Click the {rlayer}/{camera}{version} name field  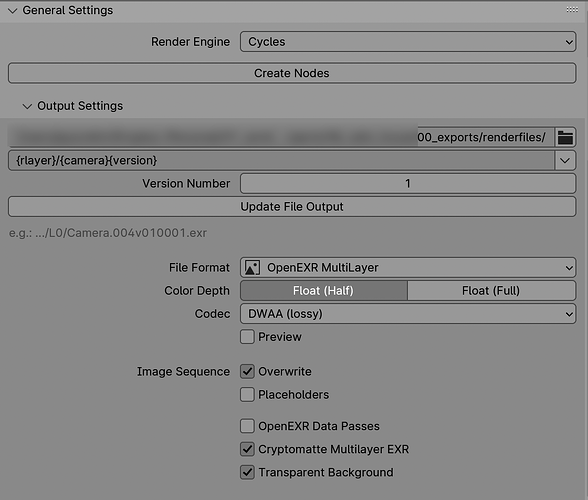(281, 161)
